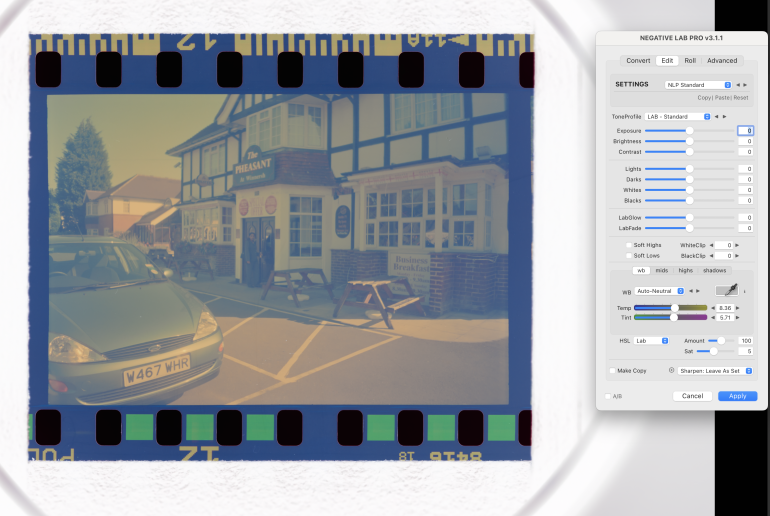Click the Contrast slider handle

(x=689, y=152)
